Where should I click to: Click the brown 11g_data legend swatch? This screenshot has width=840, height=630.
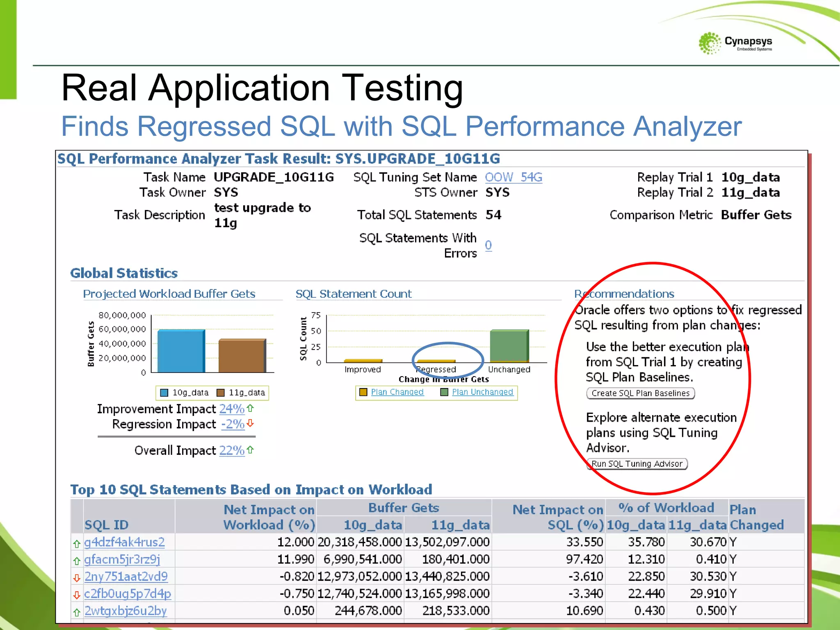pyautogui.click(x=221, y=393)
